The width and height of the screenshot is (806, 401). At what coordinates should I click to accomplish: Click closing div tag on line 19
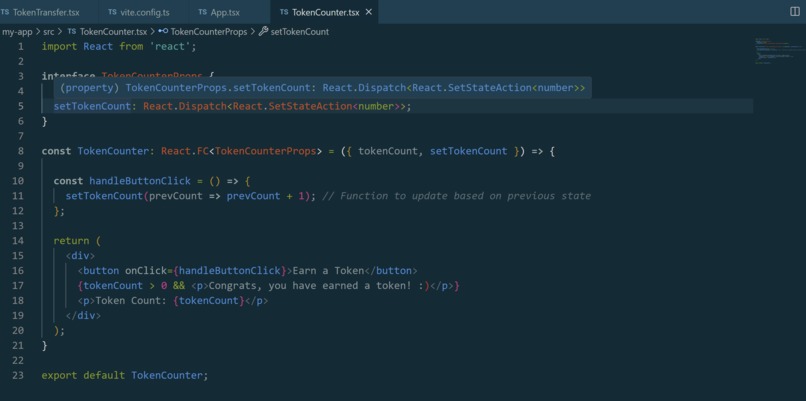pos(83,315)
